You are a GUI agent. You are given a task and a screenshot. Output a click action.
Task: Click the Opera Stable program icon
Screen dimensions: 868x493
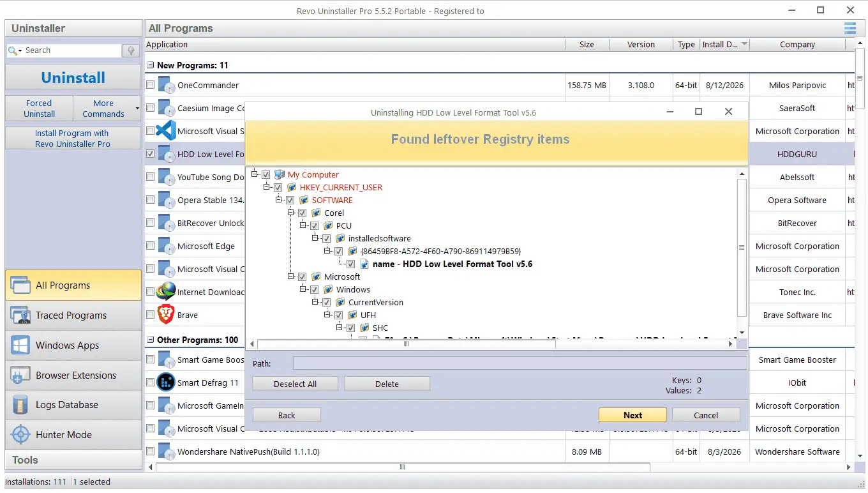[166, 200]
